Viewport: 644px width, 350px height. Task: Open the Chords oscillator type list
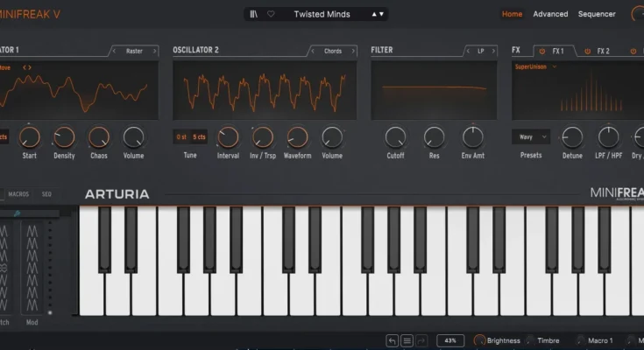click(333, 51)
